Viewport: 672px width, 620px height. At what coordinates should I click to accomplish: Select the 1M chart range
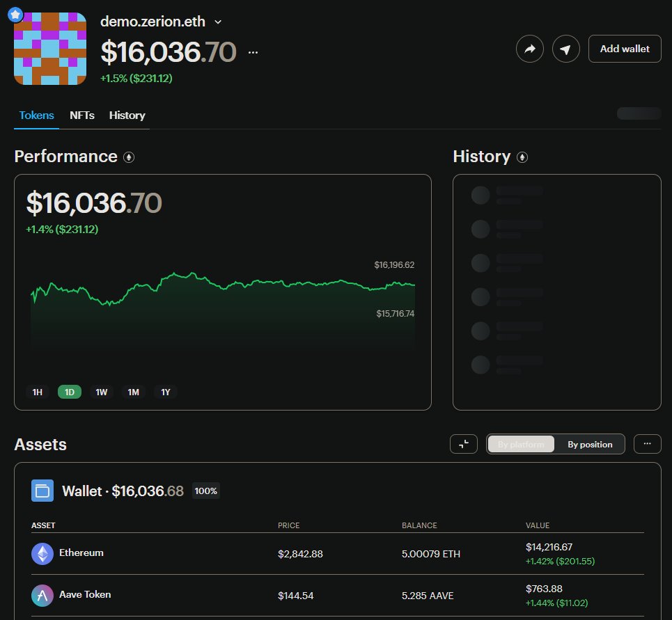(x=133, y=392)
